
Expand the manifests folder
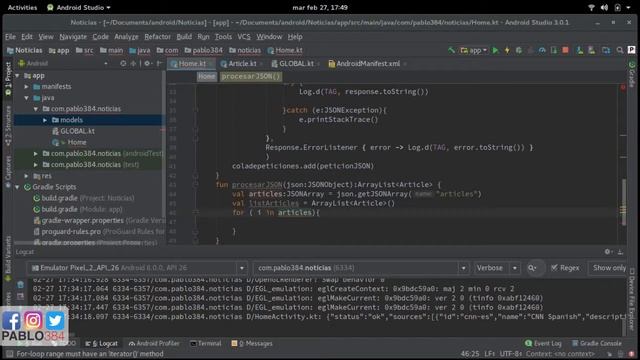coord(27,87)
